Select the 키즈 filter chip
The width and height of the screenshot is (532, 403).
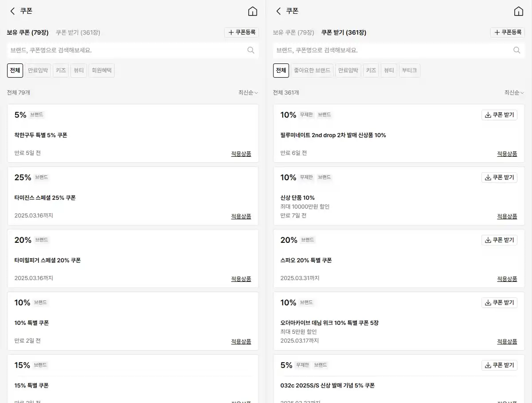[61, 70]
